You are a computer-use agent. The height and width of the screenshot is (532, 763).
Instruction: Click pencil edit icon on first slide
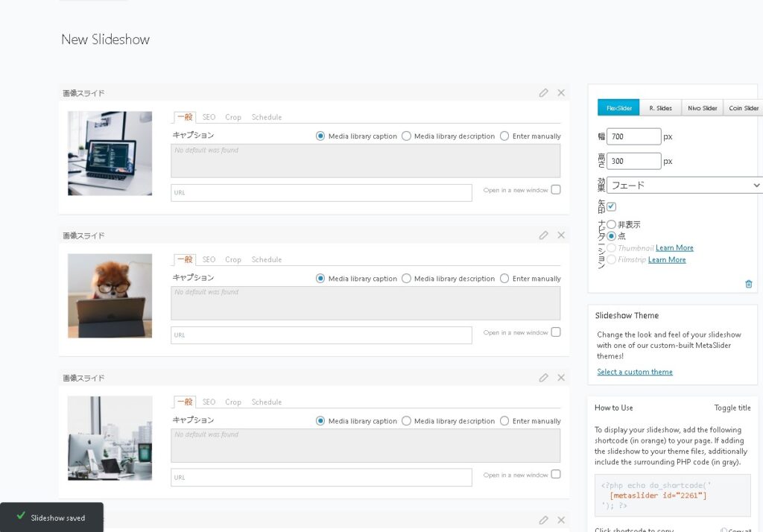tap(544, 93)
